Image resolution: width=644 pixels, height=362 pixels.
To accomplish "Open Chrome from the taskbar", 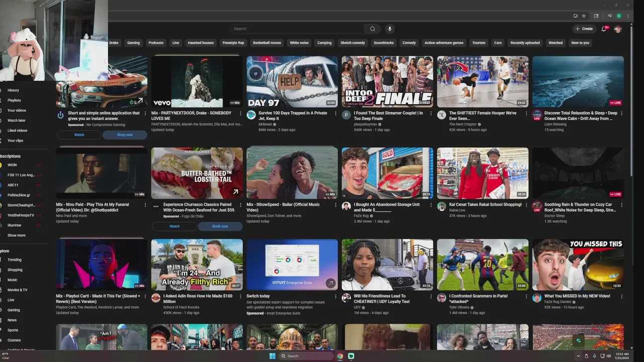I will (x=340, y=356).
